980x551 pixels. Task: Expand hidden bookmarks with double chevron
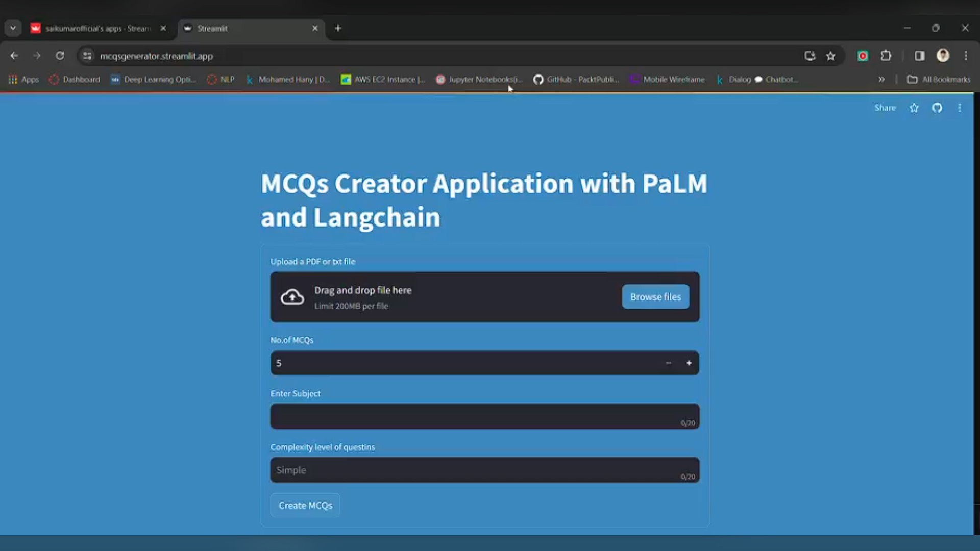tap(881, 79)
